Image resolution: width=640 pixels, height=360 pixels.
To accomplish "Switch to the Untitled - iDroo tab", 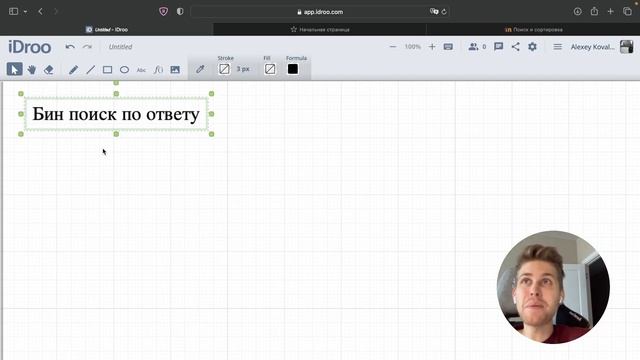I will tap(107, 29).
